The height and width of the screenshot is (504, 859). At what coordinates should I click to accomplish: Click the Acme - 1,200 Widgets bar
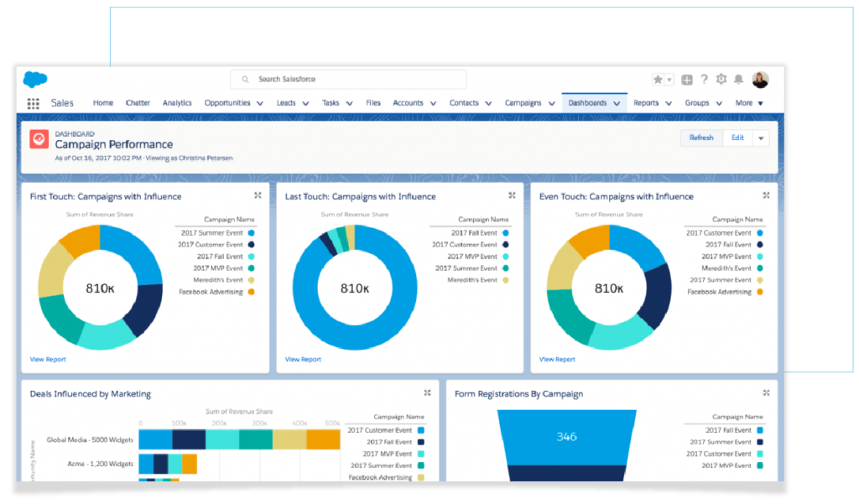[168, 464]
